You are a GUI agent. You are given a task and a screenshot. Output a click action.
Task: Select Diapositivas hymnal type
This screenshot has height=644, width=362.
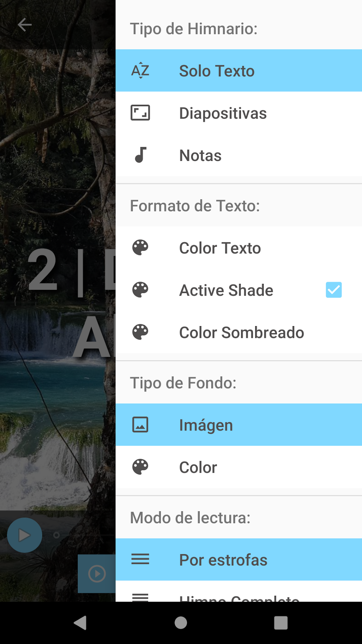pos(223,113)
